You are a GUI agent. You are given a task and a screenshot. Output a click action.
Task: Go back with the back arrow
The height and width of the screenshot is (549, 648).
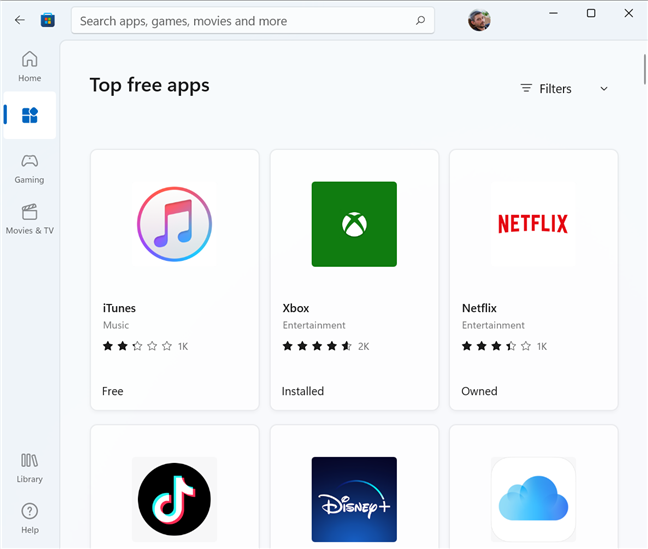[x=19, y=20]
